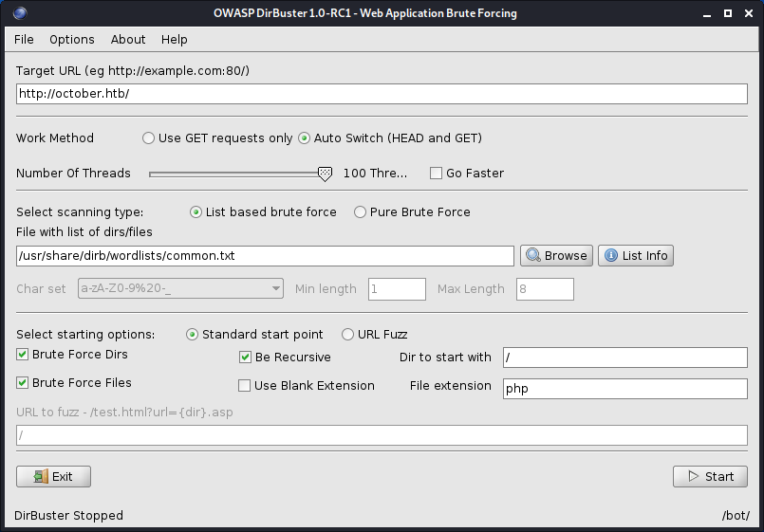The width and height of the screenshot is (764, 532).
Task: Click the URL to fuzz example label
Action: (124, 413)
